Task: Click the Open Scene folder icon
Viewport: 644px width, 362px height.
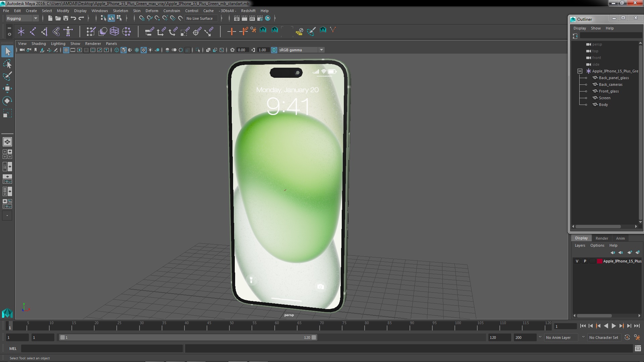Action: (58, 18)
